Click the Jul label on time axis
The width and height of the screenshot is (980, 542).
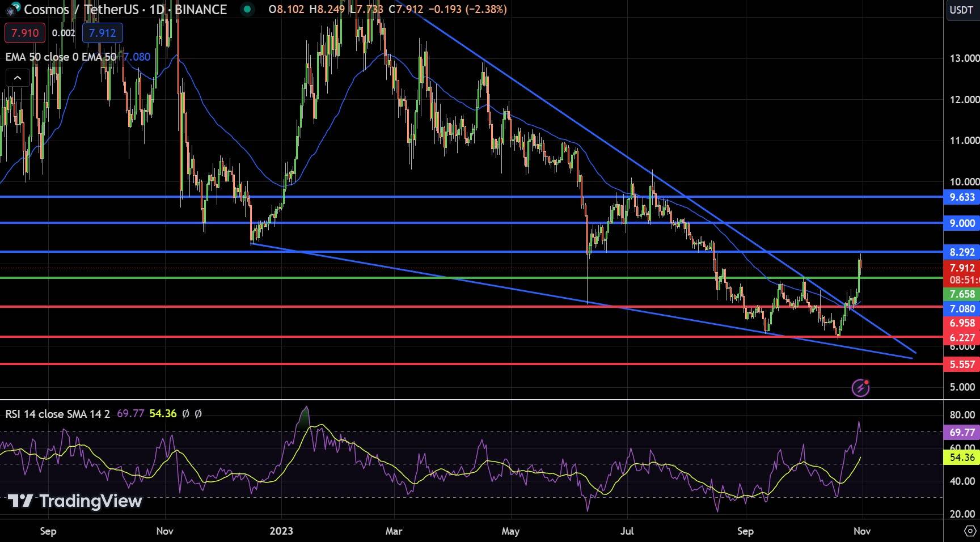click(627, 531)
